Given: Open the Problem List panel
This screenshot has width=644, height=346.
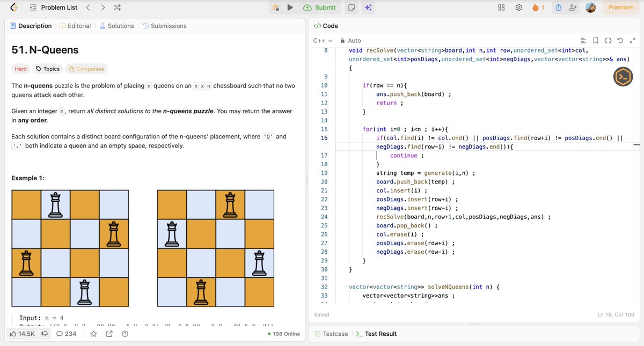Looking at the screenshot, I should click(53, 8).
